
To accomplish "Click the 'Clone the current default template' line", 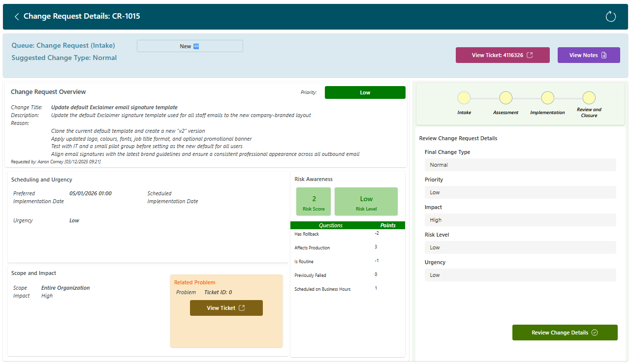I will (x=128, y=131).
